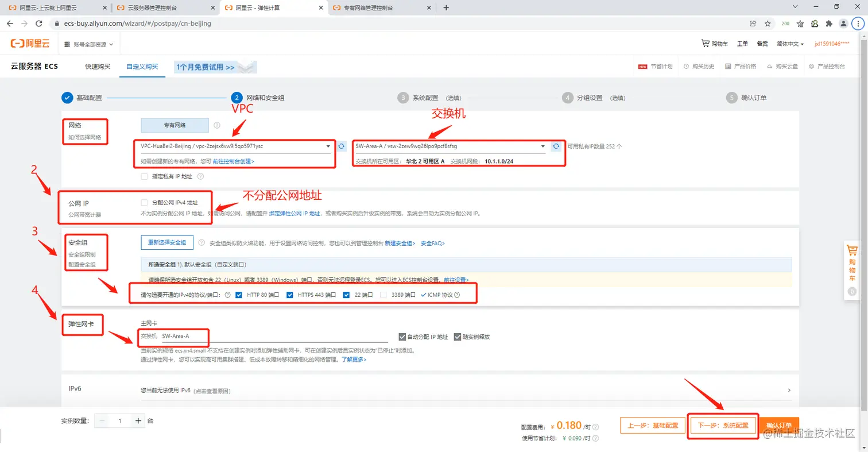Check the 指定私有 IP 地址 checkbox
The image size is (868, 452).
tap(144, 176)
